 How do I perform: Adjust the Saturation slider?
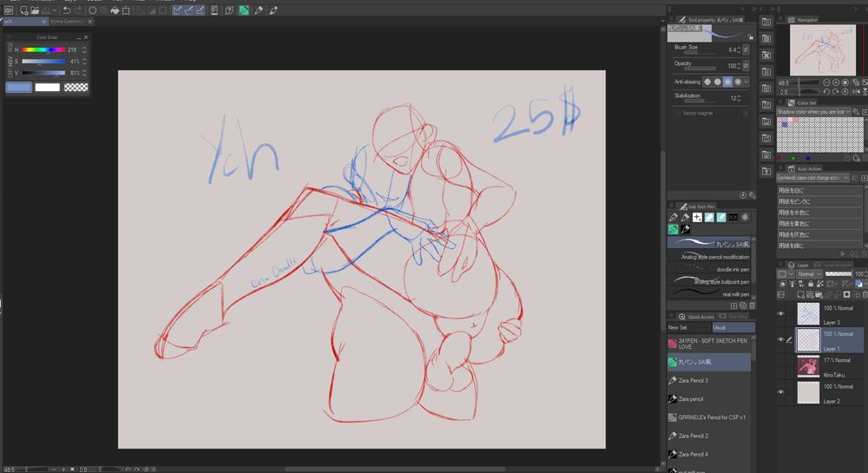click(x=43, y=62)
